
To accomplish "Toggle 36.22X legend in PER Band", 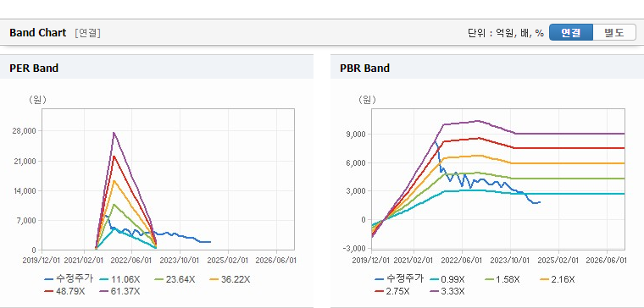I will click(x=230, y=279).
